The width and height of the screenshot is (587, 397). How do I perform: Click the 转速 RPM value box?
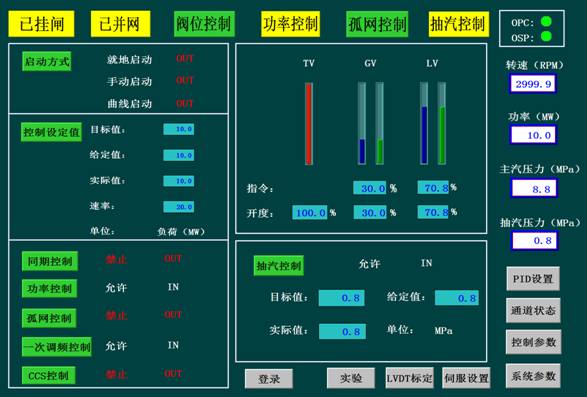532,84
